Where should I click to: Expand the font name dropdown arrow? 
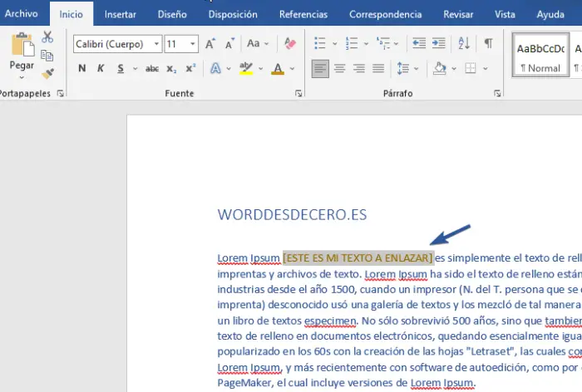(156, 44)
